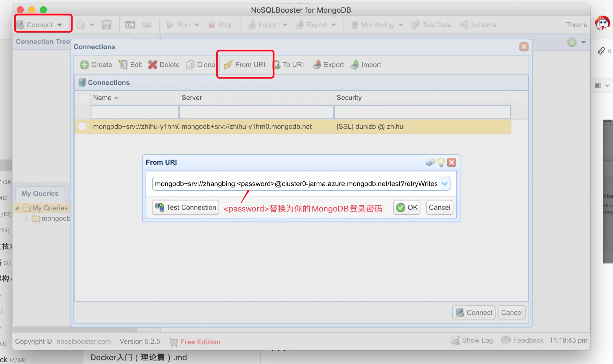
Task: Click the lightbulb hint icon in From URI dialog
Action: tap(441, 162)
